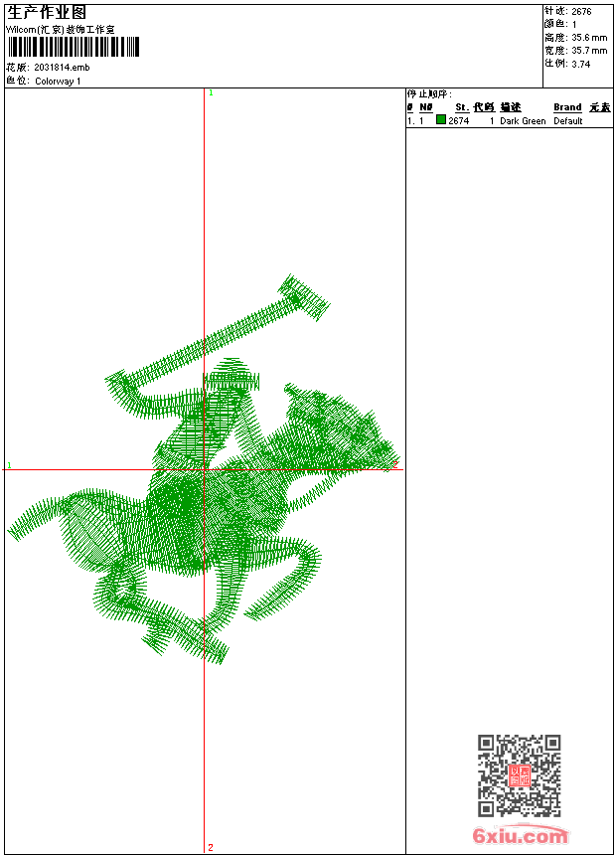Click the green '1' marker at the top of the vertical line

click(211, 92)
